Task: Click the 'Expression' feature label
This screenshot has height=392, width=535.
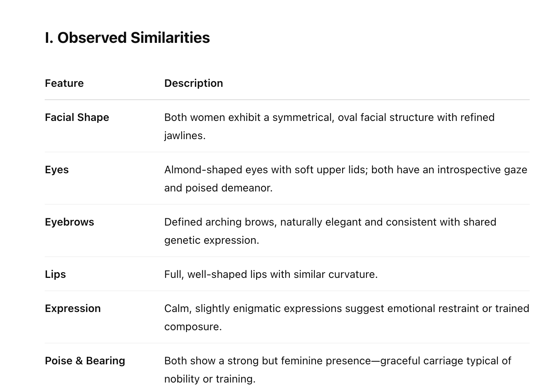Action: pyautogui.click(x=73, y=309)
